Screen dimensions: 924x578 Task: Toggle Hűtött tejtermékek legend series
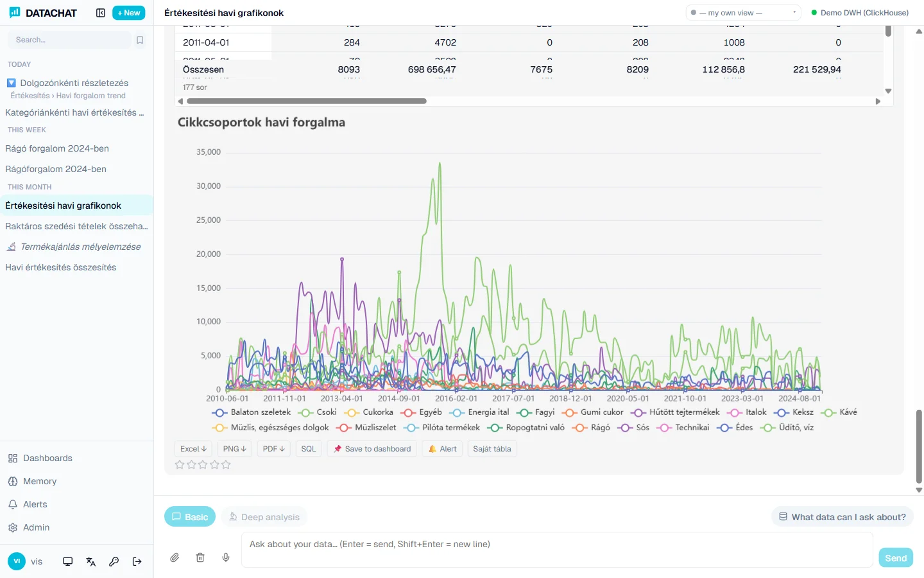676,412
